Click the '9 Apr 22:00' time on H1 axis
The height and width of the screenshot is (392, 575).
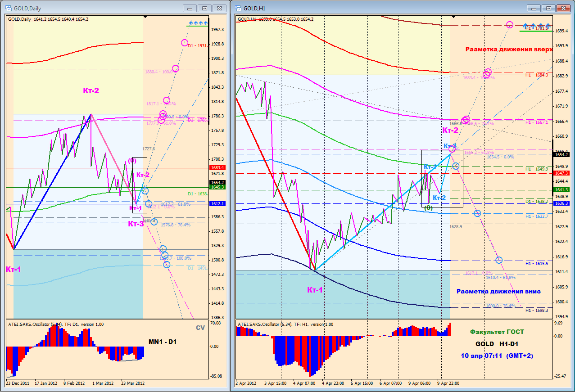pos(448,383)
